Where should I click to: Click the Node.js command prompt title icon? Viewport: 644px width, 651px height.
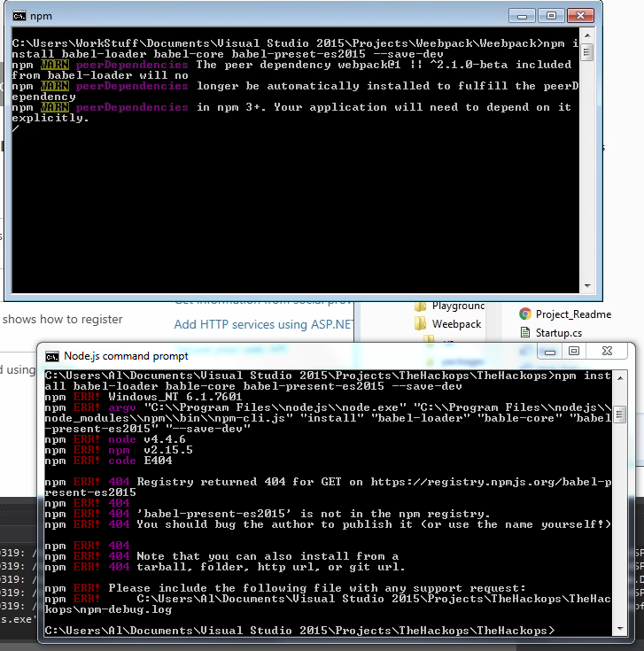point(52,357)
